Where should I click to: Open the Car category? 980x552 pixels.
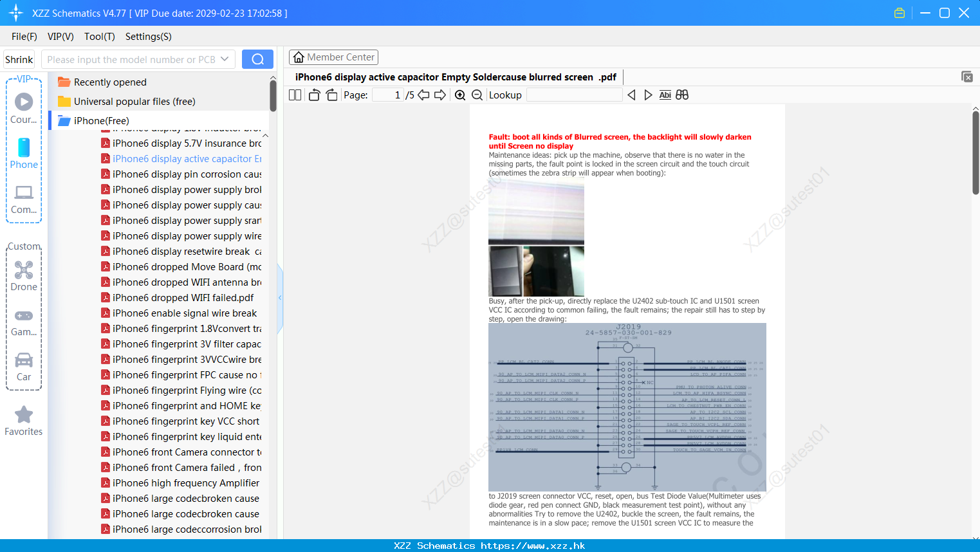pyautogui.click(x=24, y=367)
